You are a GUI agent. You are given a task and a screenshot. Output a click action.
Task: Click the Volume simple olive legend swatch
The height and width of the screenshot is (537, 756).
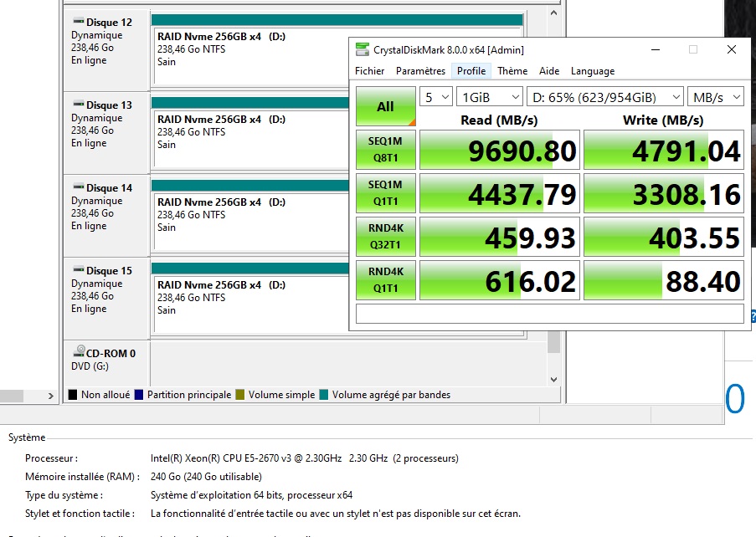click(239, 395)
